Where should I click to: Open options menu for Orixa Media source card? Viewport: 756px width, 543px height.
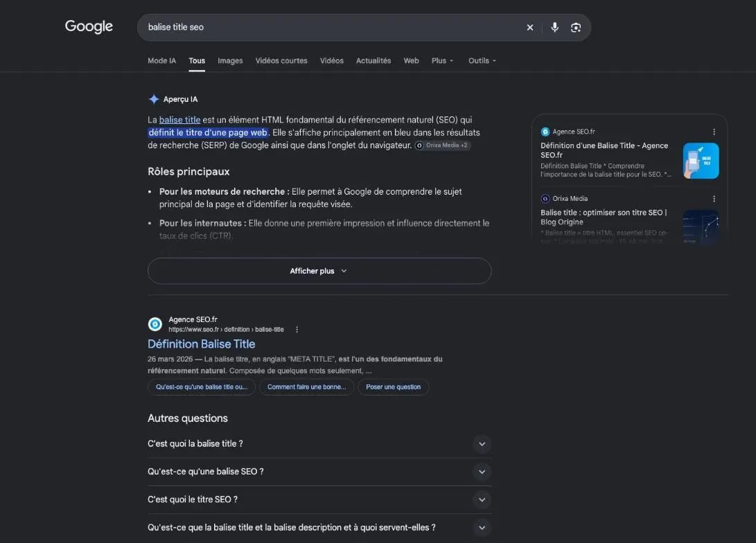click(714, 199)
